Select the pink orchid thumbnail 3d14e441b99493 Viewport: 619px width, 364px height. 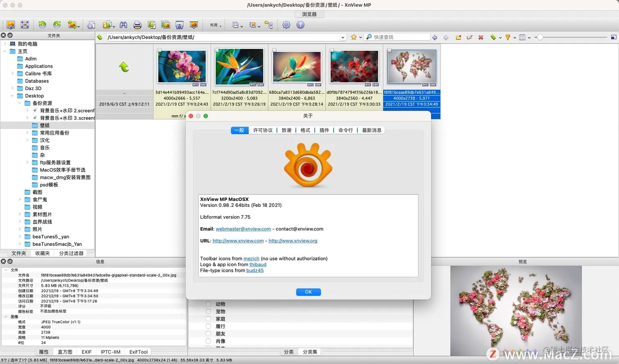click(182, 67)
